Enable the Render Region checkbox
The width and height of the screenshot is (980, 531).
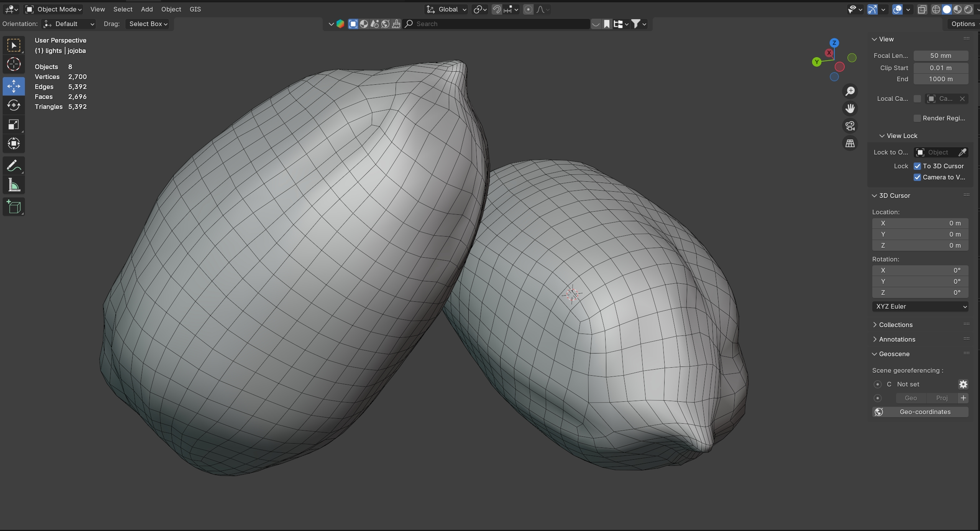(x=917, y=118)
